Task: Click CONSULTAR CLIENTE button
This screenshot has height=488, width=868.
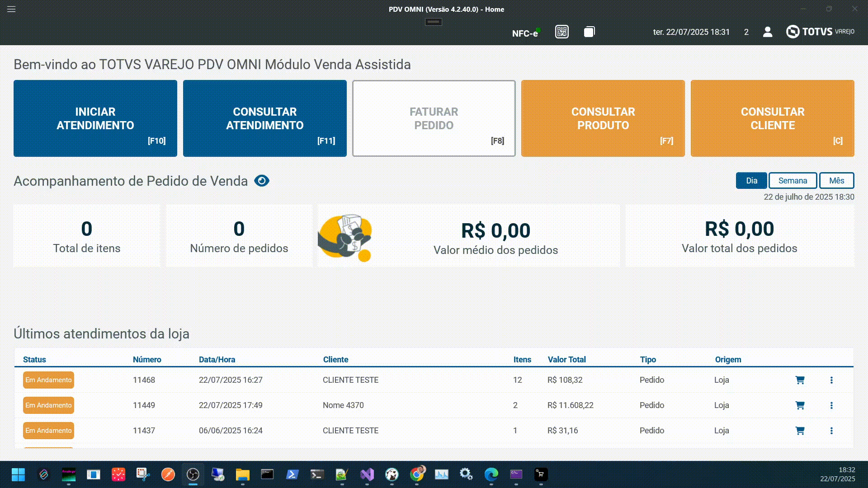Action: [772, 118]
